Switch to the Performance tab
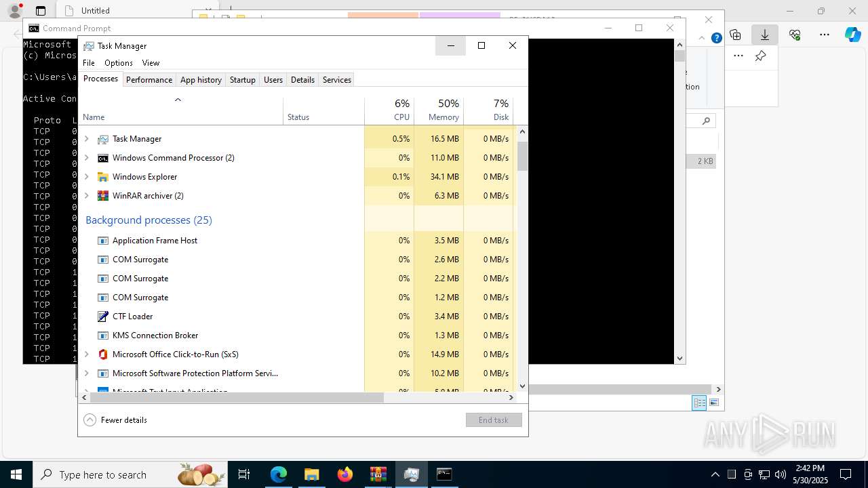The width and height of the screenshot is (868, 488). pos(149,79)
